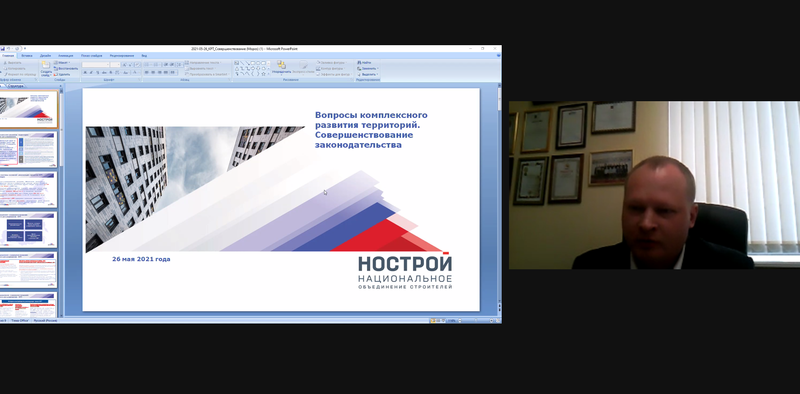Click the Save icon in quick access toolbar
The image size is (800, 394).
pos(3,49)
